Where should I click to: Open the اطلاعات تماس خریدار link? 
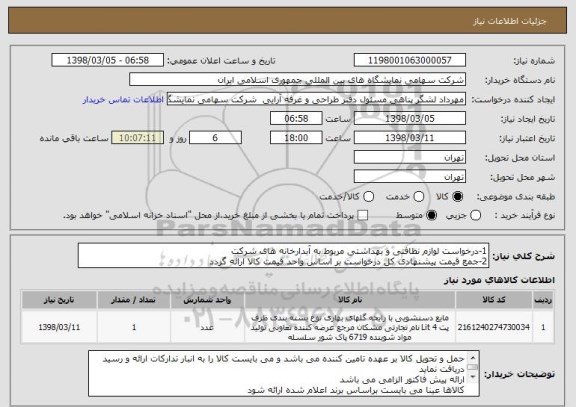tap(123, 100)
